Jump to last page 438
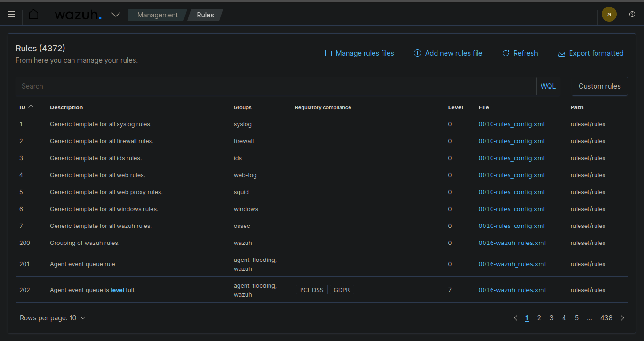644x341 pixels. [x=606, y=318]
